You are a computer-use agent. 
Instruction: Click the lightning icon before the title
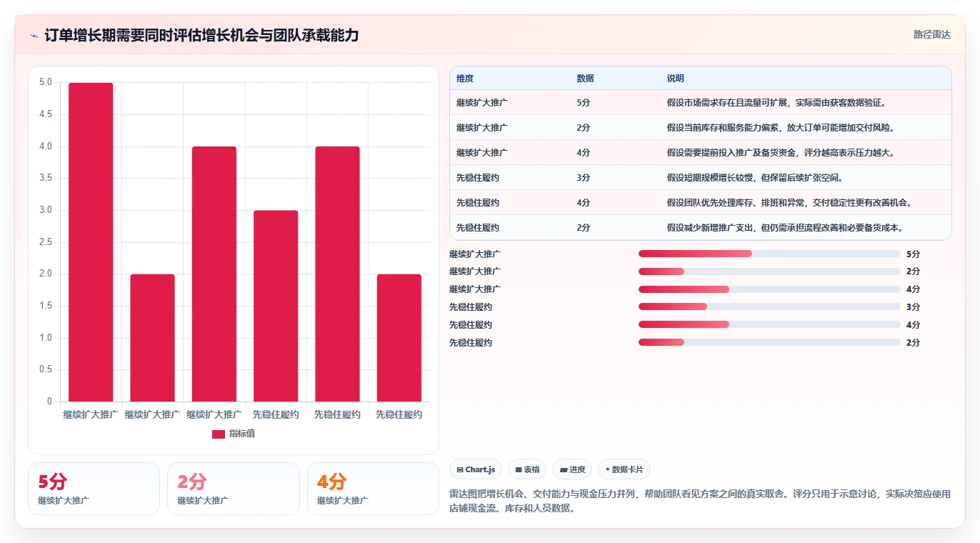coord(34,35)
